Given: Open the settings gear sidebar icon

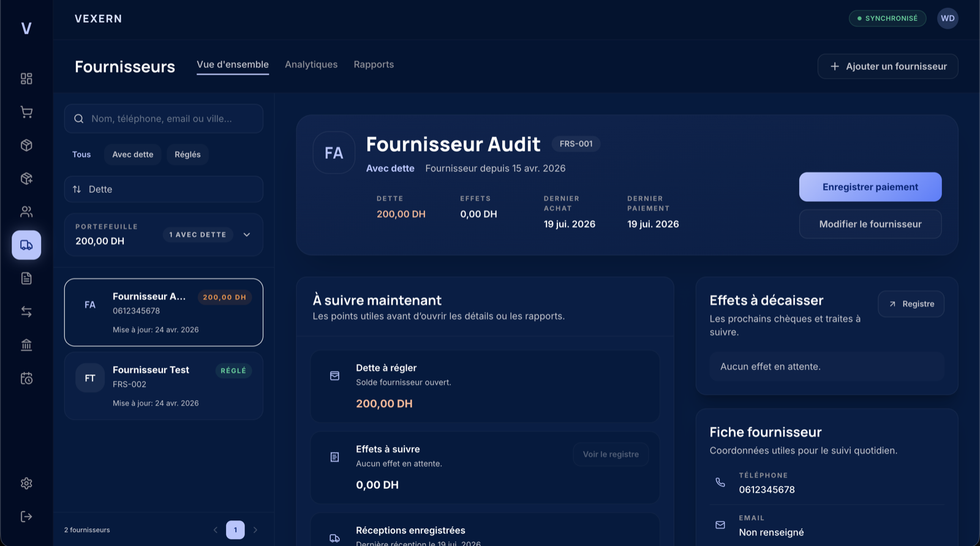Looking at the screenshot, I should [26, 483].
